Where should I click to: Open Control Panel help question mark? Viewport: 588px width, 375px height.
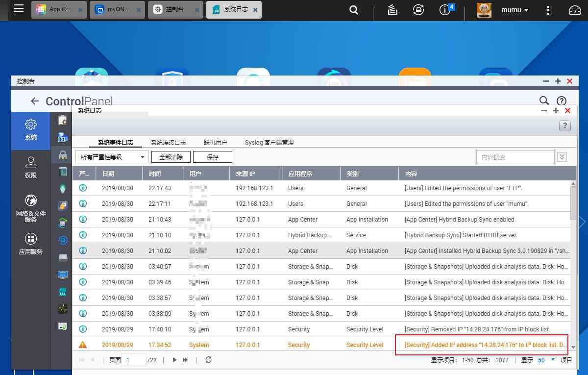point(561,100)
